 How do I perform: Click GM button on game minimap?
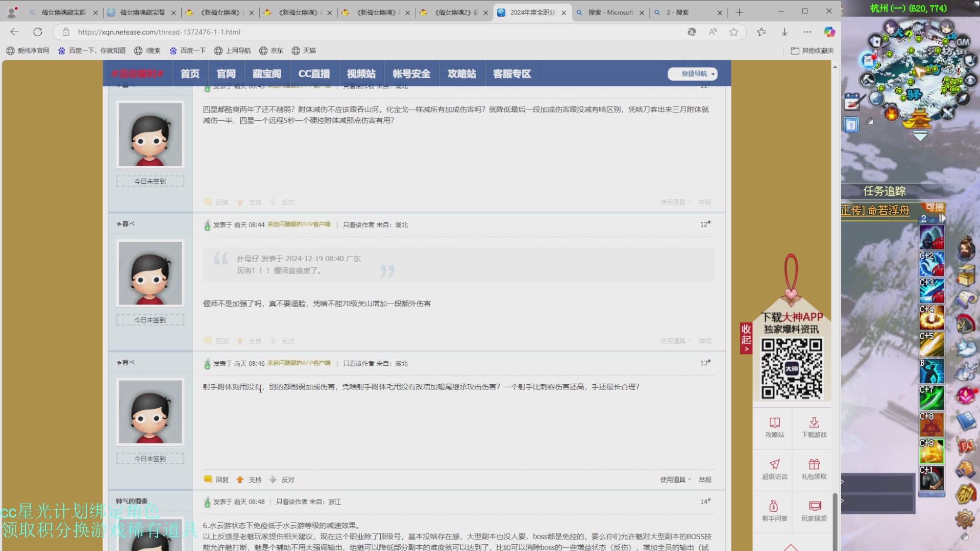coord(963,42)
